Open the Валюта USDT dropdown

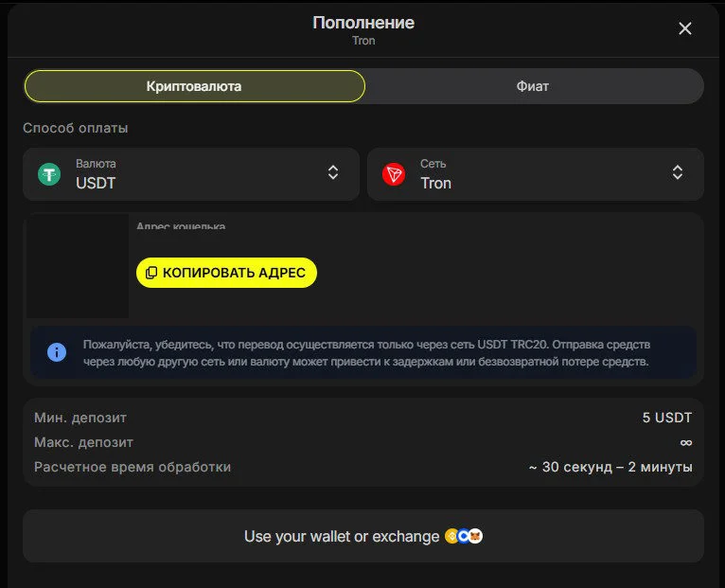pos(191,174)
